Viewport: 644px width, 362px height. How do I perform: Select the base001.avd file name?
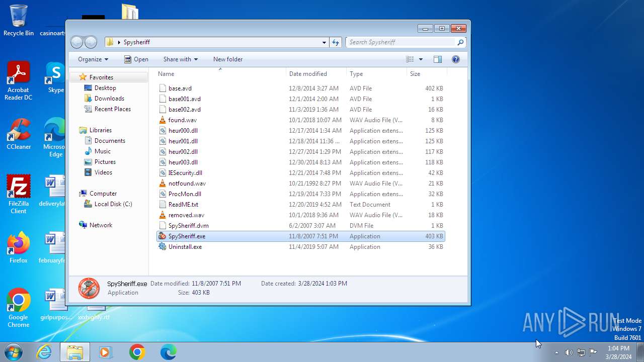[185, 99]
